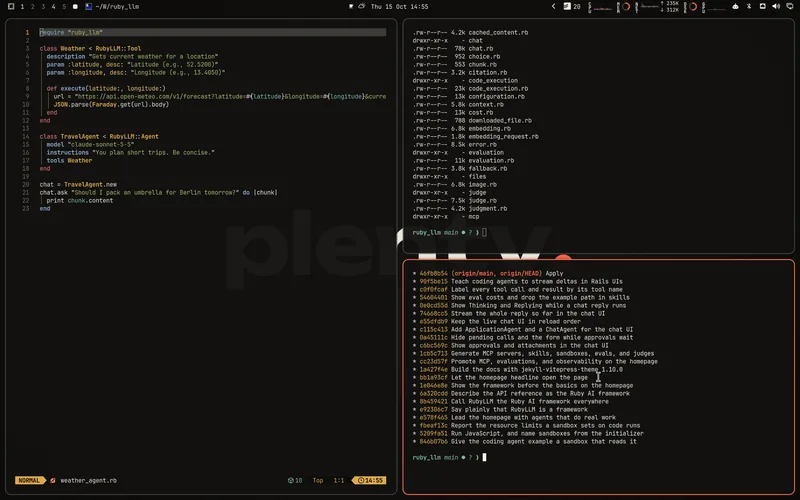Switch to workspace 1 in the top bar
This screenshot has width=800, height=500.
tap(22, 7)
